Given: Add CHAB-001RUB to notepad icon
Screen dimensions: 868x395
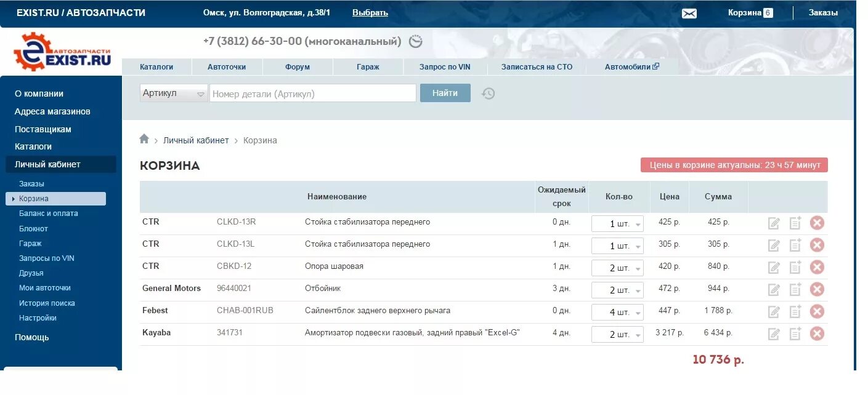Looking at the screenshot, I should 795,311.
